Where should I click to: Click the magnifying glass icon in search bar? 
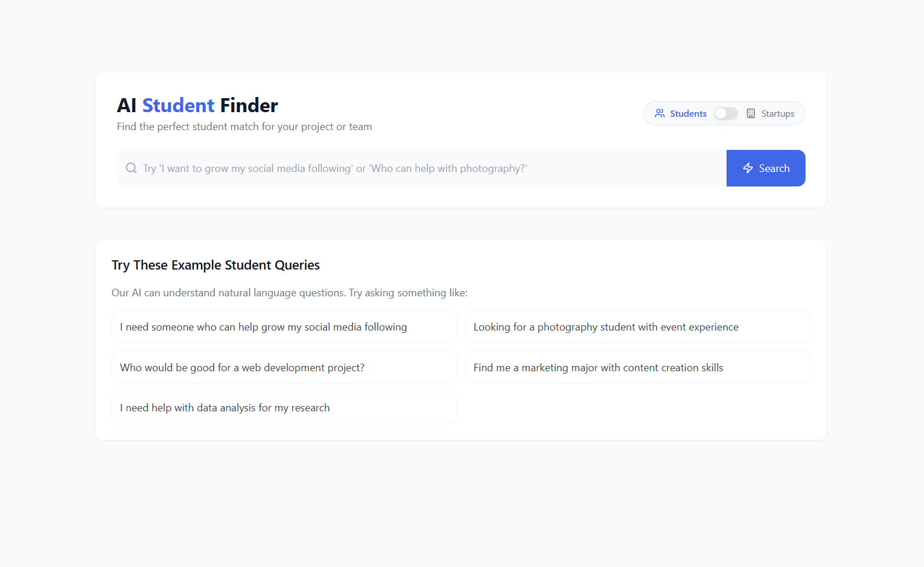[131, 168]
